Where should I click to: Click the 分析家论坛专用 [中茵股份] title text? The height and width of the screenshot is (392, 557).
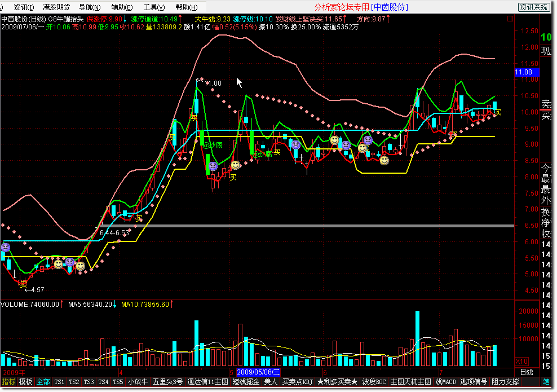(x=361, y=7)
